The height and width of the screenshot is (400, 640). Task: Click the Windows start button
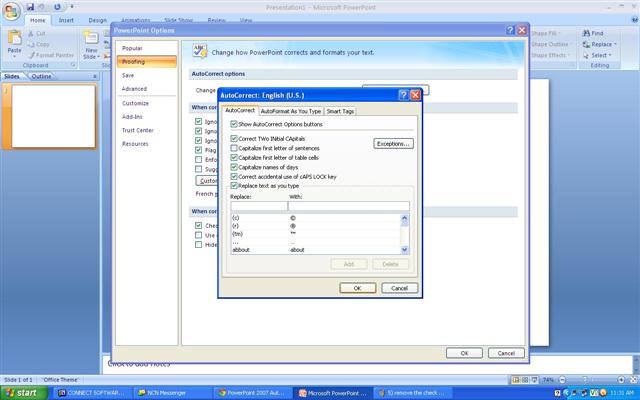tap(24, 393)
